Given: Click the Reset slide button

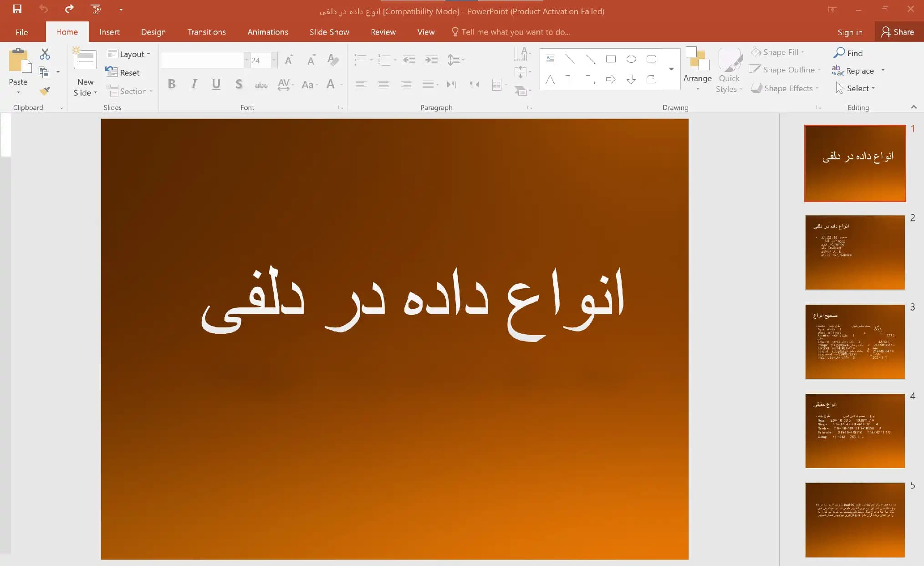Looking at the screenshot, I should (123, 72).
